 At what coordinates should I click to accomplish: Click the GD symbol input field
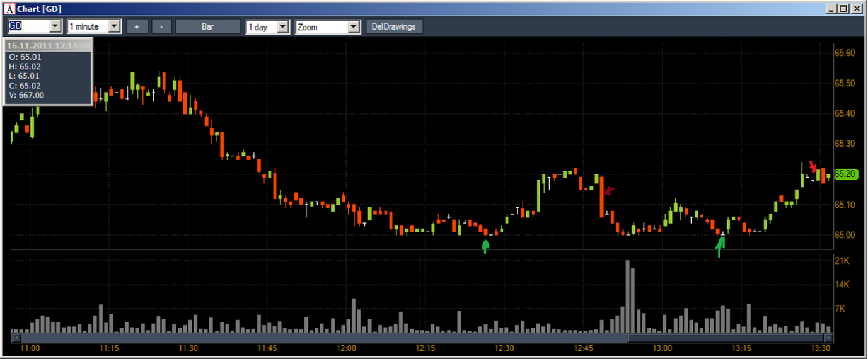pos(28,26)
